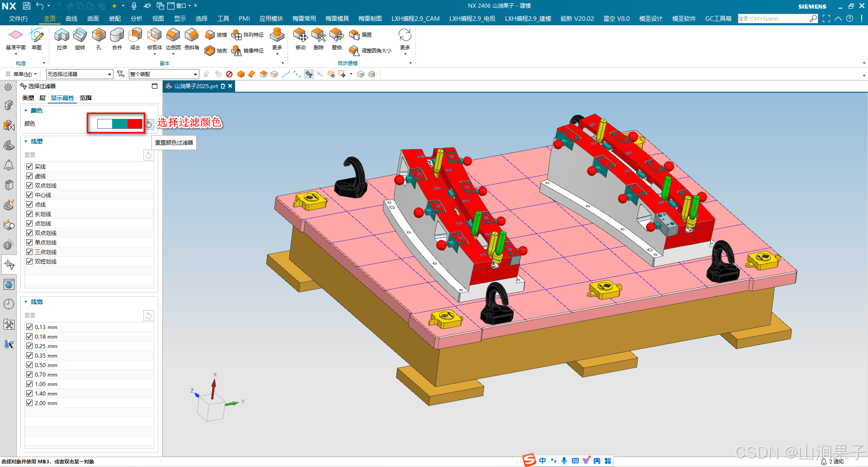This screenshot has width=868, height=467.
Task: Select 调整圆角大小 resize blend tool
Action: (x=370, y=51)
